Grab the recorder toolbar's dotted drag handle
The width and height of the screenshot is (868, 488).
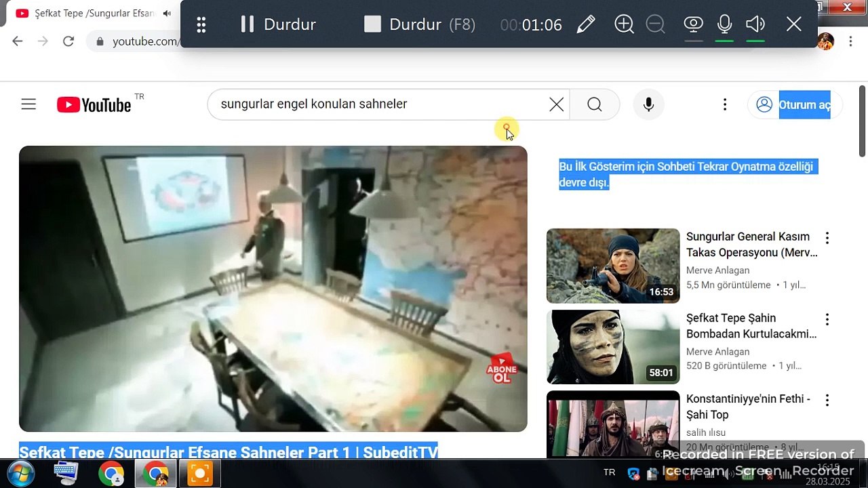(201, 25)
